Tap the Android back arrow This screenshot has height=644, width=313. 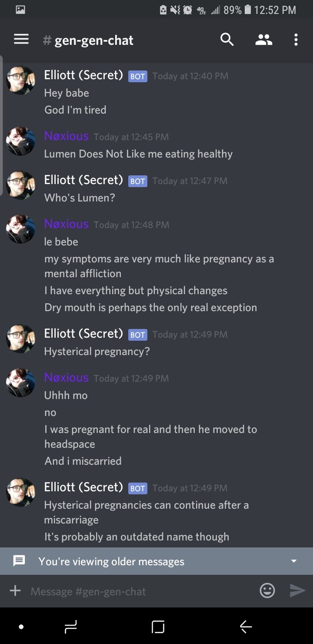point(246,627)
